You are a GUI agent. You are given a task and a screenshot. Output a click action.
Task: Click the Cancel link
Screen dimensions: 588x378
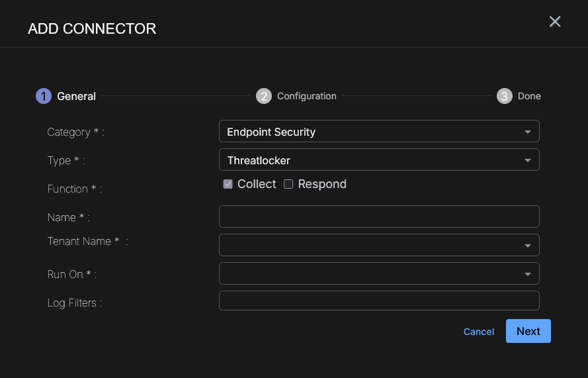pyautogui.click(x=479, y=332)
